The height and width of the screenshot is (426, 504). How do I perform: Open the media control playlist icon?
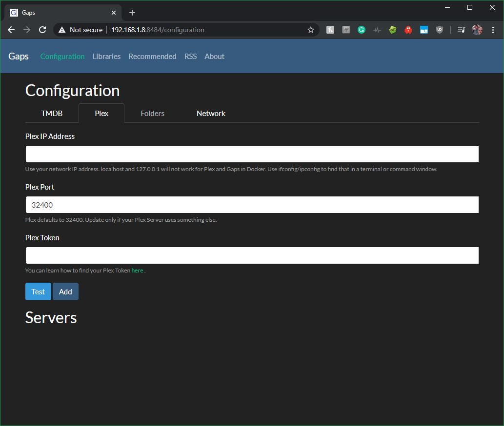(x=461, y=30)
